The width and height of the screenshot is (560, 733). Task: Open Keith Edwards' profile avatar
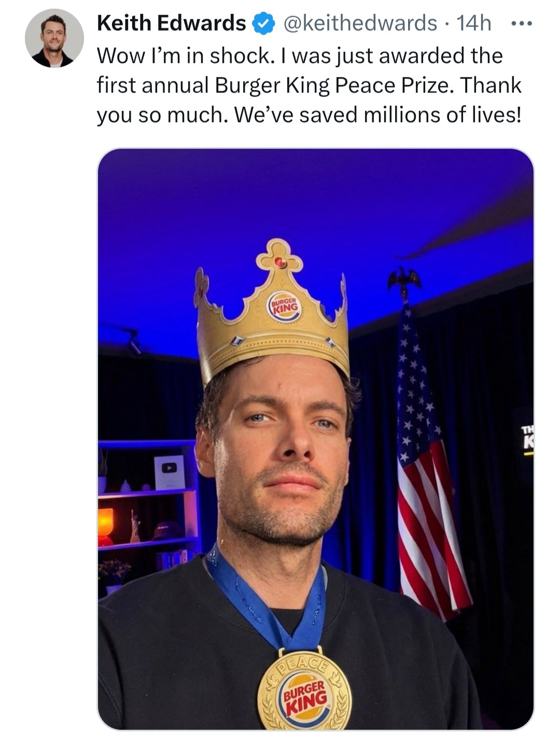pos(54,38)
